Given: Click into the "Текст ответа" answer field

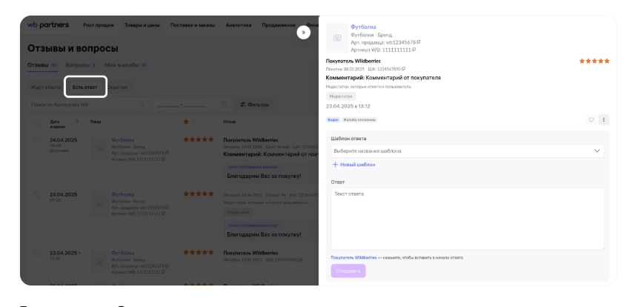Looking at the screenshot, I should pyautogui.click(x=467, y=218).
